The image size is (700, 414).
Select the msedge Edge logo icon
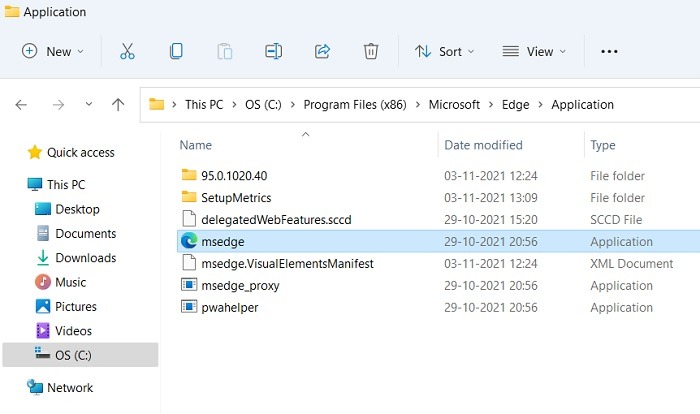(189, 241)
